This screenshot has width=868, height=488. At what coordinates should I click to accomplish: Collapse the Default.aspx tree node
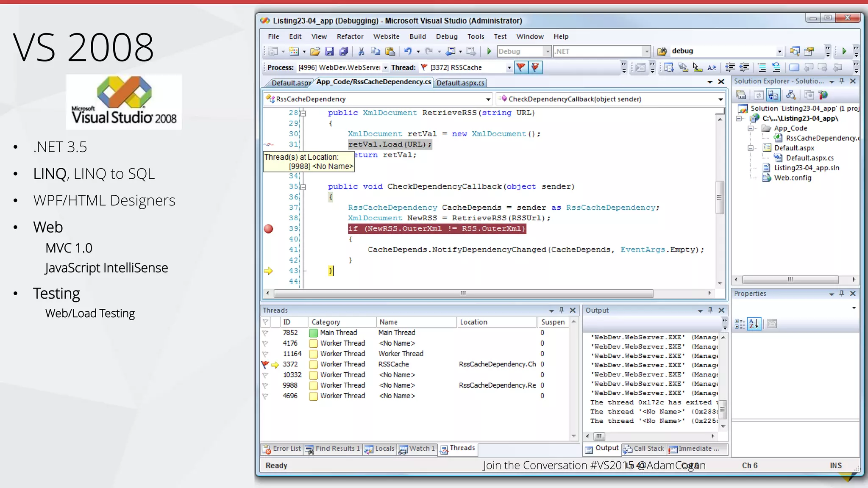pos(751,148)
